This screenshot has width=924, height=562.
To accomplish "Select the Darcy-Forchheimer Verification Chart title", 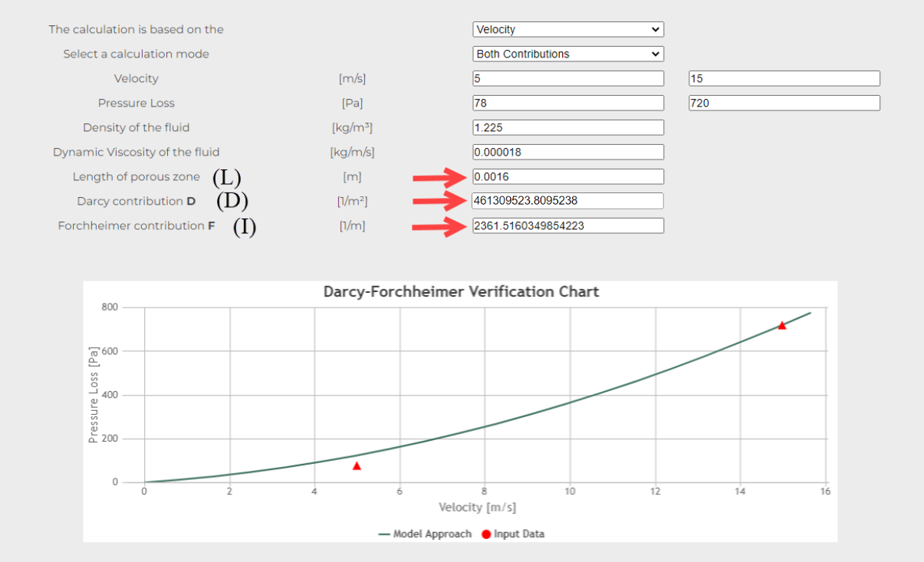I will [461, 292].
